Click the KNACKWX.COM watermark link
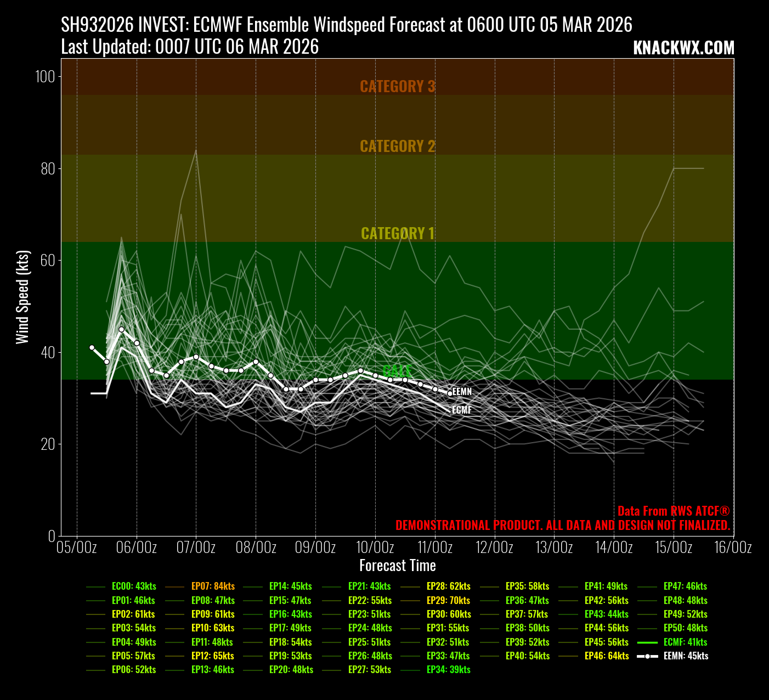769x700 pixels. click(683, 48)
